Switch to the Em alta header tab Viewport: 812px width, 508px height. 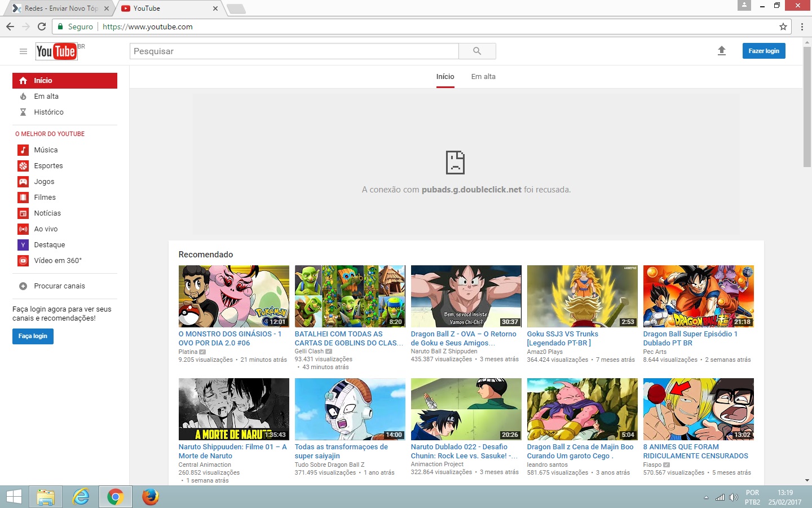coord(483,77)
